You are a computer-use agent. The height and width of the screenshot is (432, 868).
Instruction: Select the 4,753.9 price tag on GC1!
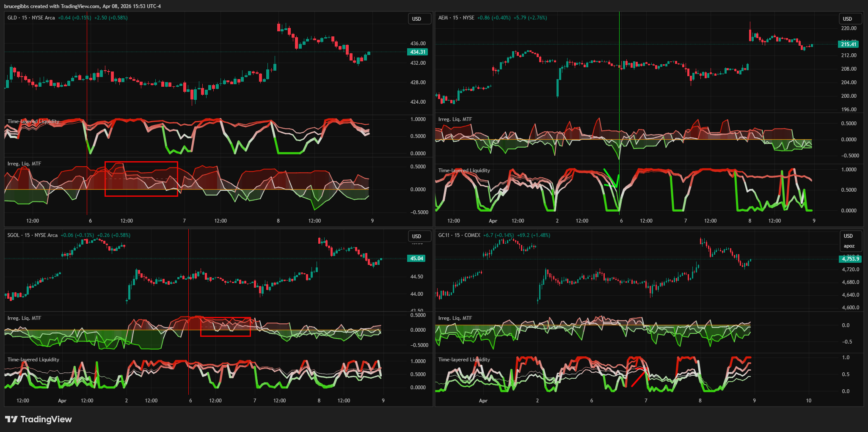tap(850, 259)
